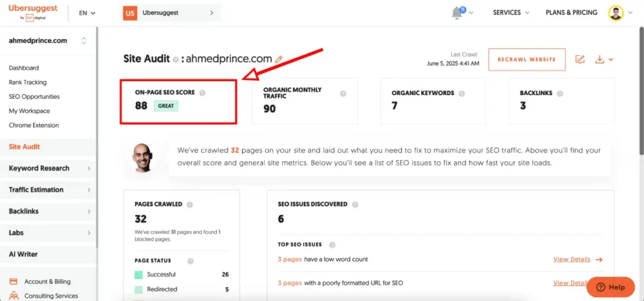Edit site name with the pencil icon

[279, 59]
